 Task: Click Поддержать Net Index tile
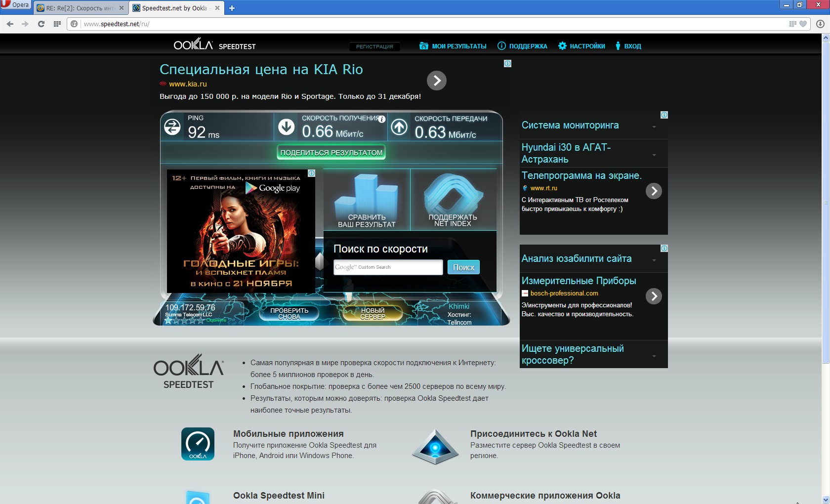click(453, 200)
